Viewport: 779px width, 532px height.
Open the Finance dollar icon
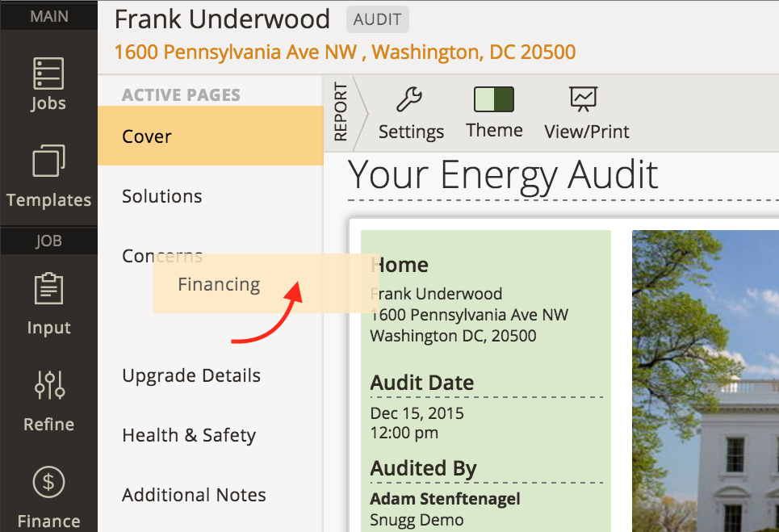48,482
